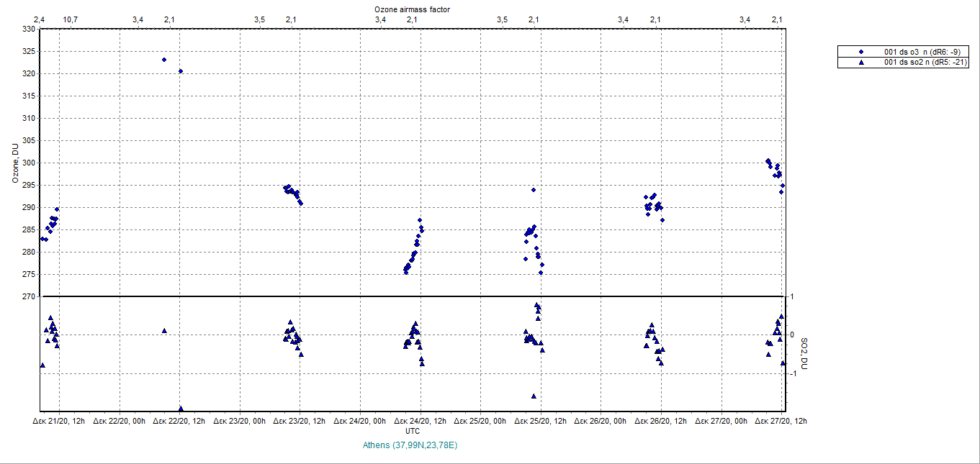Click the '001 ds o3 n (dR6: -9)' legend entry
Image resolution: width=980 pixels, height=464 pixels.
[x=922, y=53]
